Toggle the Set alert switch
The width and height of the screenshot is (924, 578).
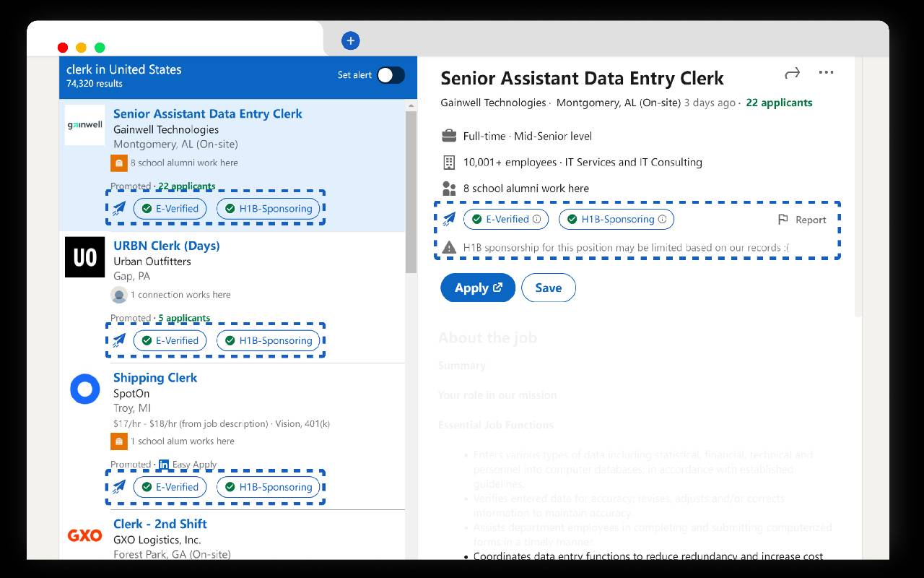[391, 75]
